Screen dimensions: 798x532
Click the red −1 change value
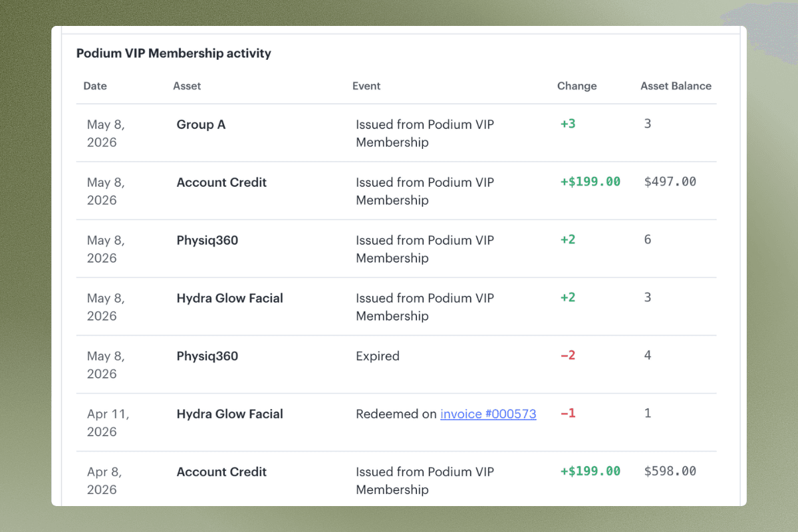pyautogui.click(x=568, y=413)
